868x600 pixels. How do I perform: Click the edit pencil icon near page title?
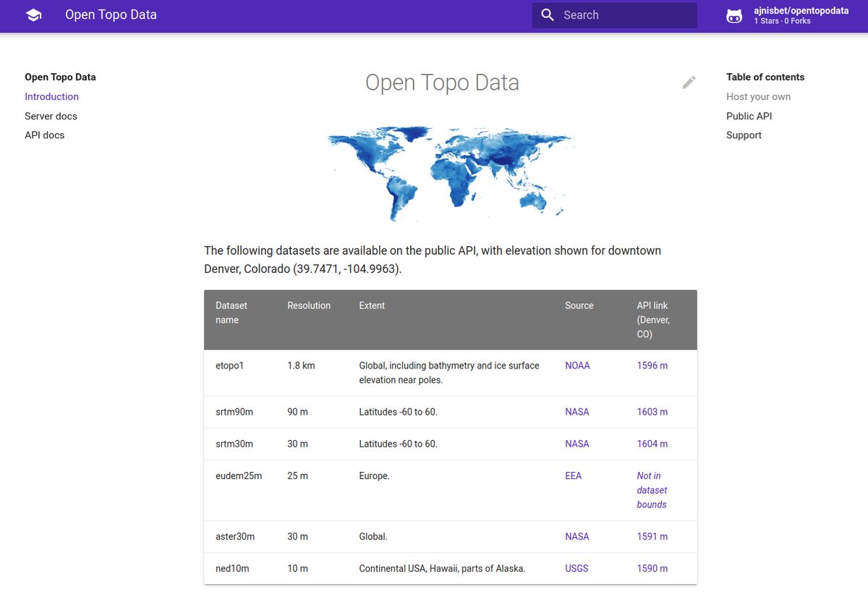688,83
